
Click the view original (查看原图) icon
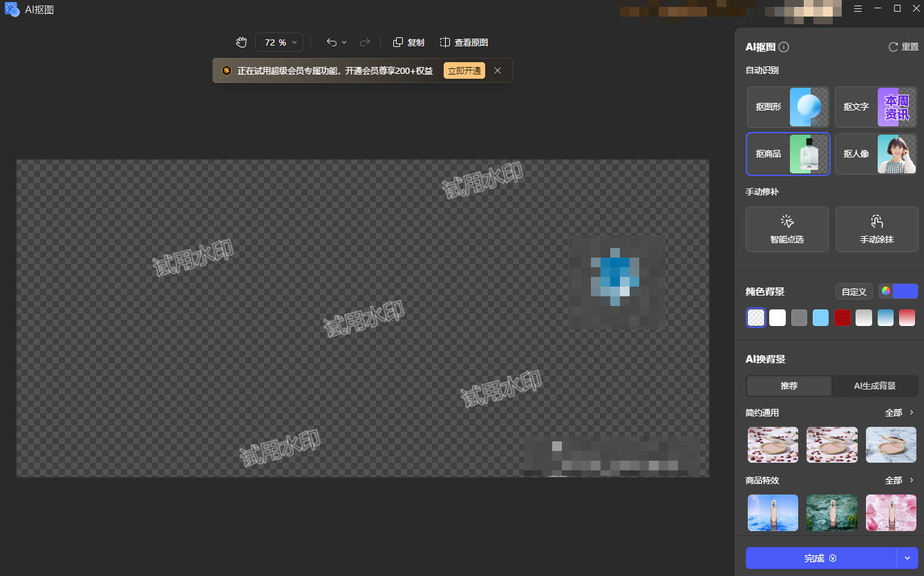pos(445,42)
